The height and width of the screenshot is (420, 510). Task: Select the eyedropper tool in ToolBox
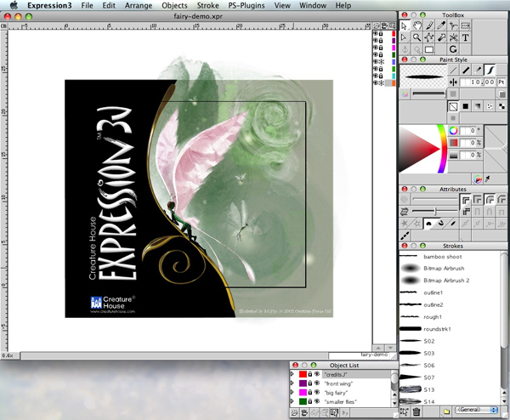pos(441,26)
